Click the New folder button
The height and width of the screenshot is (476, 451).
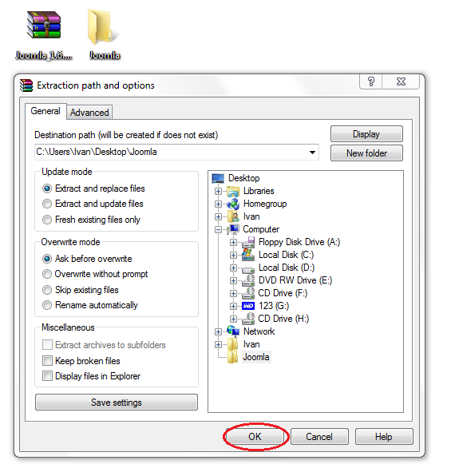tap(366, 153)
